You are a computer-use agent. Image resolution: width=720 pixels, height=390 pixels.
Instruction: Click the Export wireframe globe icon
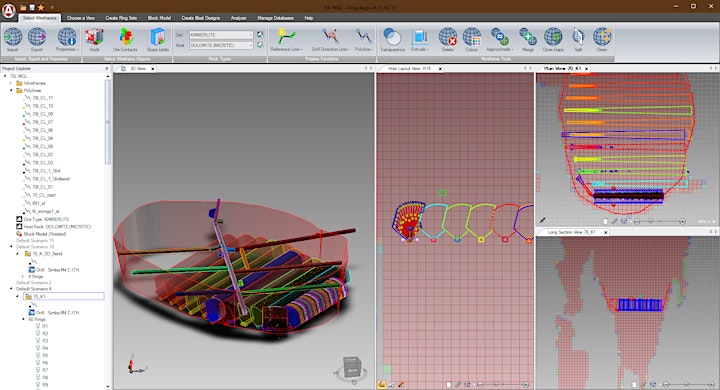point(37,37)
